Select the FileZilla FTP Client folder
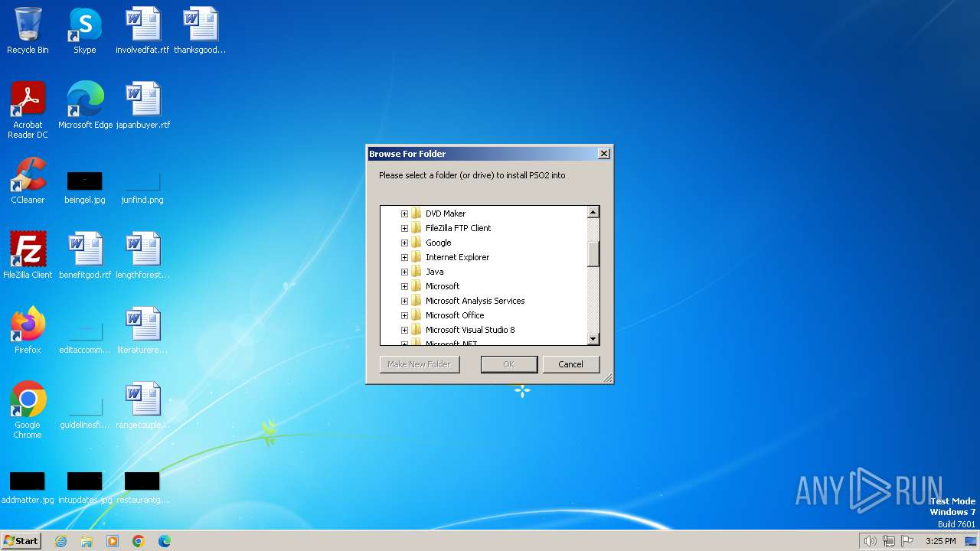This screenshot has height=551, width=980. click(x=458, y=228)
